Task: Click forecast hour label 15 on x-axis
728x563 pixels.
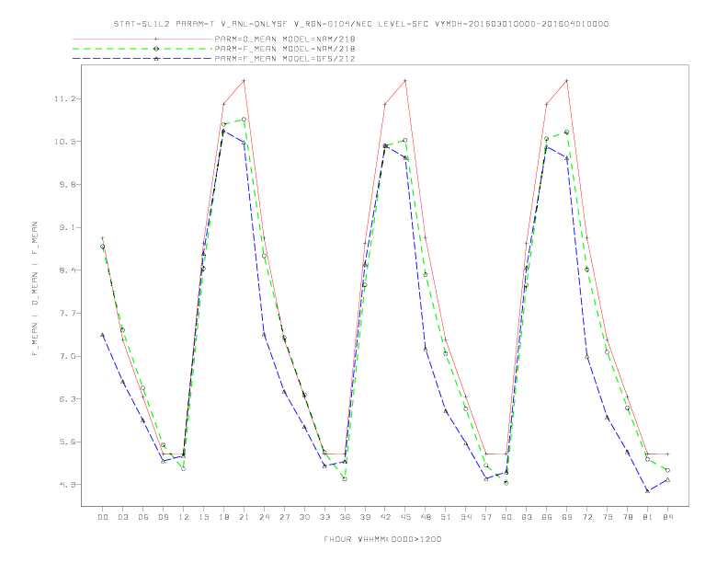Action: point(203,517)
